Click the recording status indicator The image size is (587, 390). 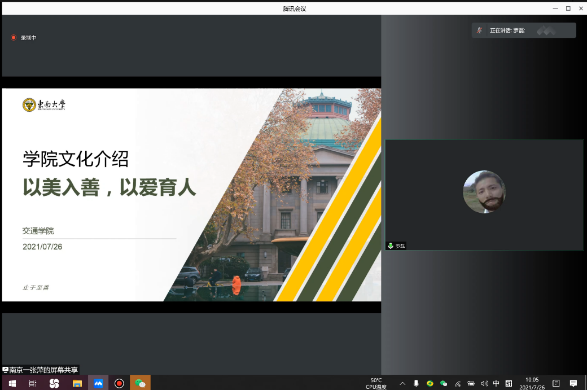tap(24, 37)
